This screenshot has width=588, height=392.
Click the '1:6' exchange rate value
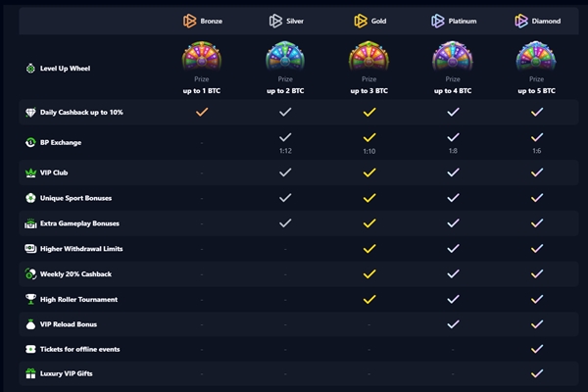[537, 151]
